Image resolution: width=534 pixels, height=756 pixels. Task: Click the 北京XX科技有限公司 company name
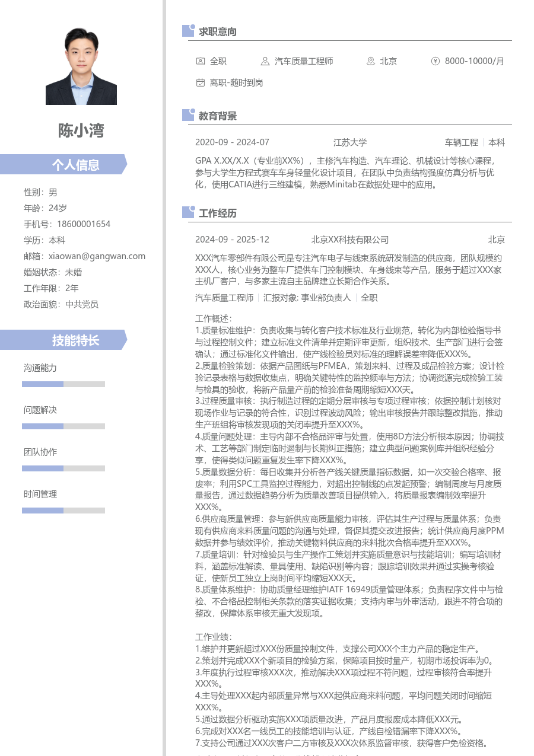tap(350, 240)
